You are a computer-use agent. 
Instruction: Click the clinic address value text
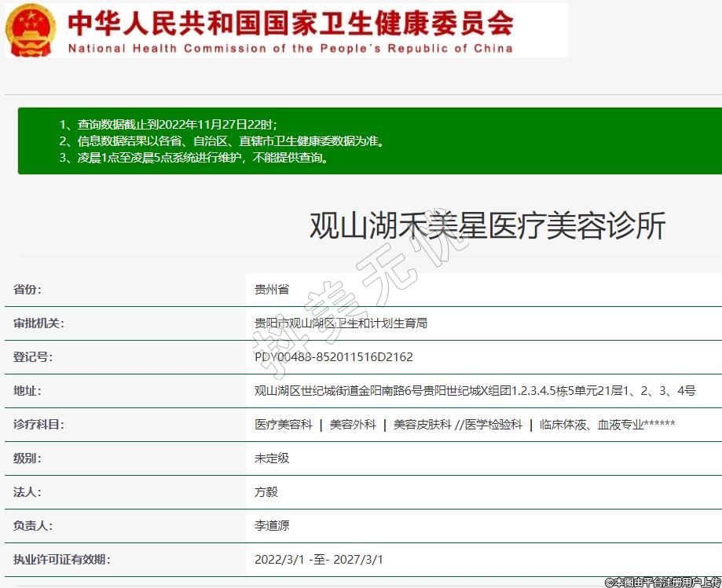pyautogui.click(x=475, y=391)
